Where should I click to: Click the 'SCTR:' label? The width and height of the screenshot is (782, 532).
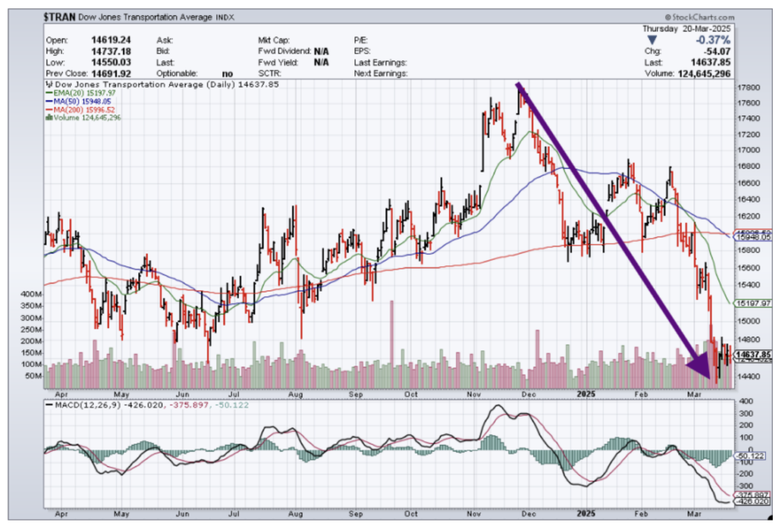270,74
